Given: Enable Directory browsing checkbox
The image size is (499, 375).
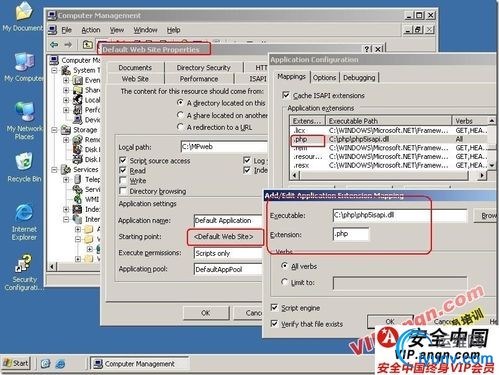Looking at the screenshot, I should pyautogui.click(x=123, y=191).
